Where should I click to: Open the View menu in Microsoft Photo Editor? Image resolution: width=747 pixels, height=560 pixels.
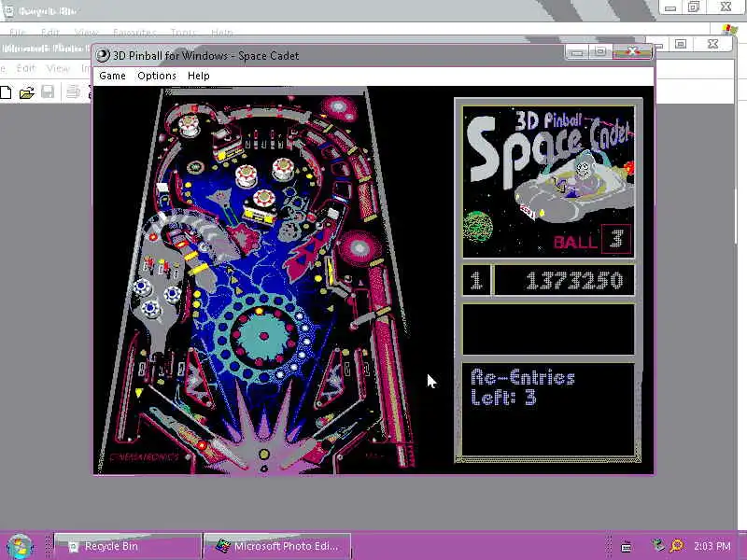tap(58, 68)
